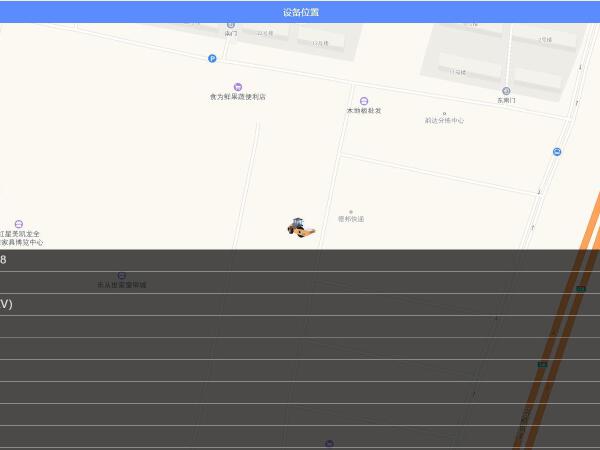Viewport: 600px width, 450px height.
Task: Tap the 木林袜鞋发 text label
Action: (364, 111)
